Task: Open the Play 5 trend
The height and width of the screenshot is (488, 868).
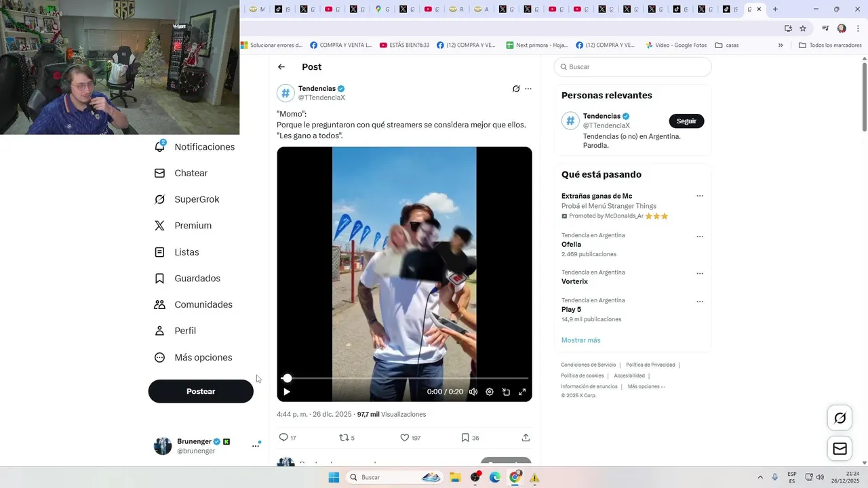Action: [571, 310]
